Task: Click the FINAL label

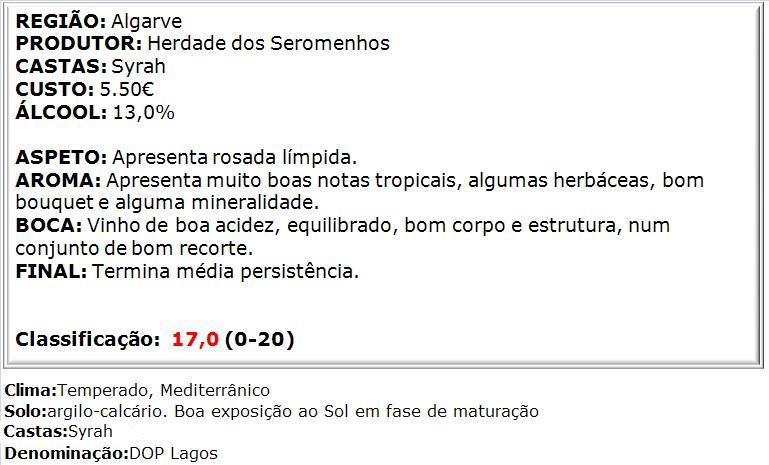Action: click(x=51, y=271)
